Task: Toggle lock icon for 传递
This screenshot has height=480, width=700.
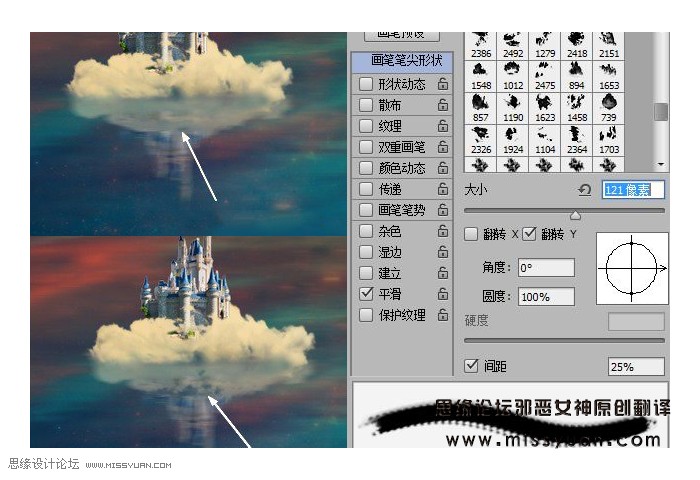Action: [x=442, y=189]
